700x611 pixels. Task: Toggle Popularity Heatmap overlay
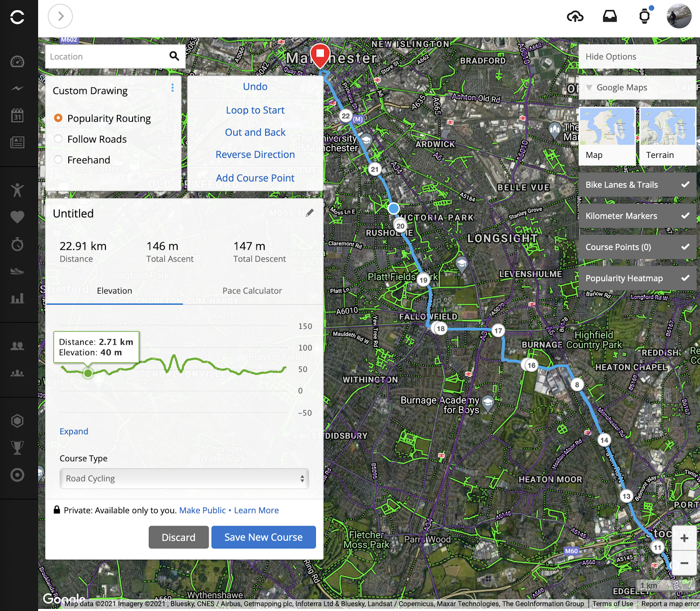click(637, 278)
